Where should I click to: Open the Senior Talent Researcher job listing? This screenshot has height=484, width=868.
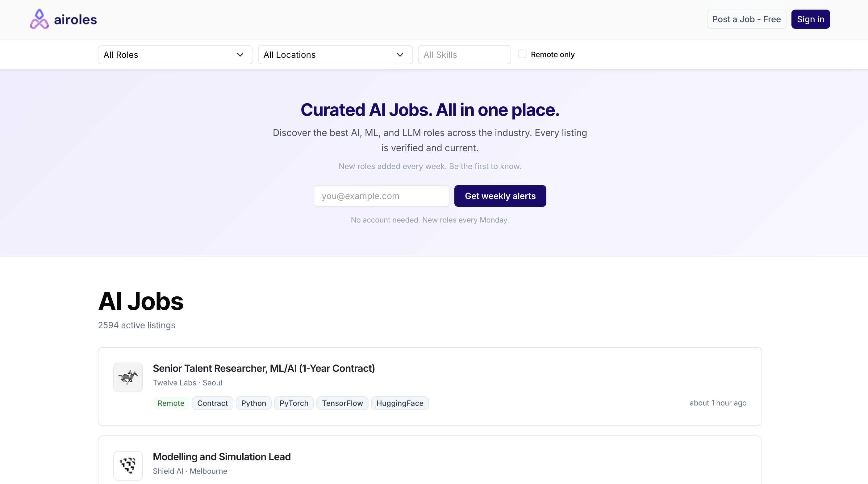[x=264, y=368]
